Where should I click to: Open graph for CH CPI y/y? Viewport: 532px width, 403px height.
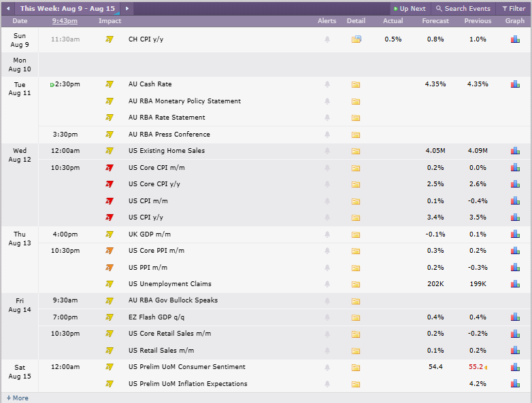tap(515, 39)
